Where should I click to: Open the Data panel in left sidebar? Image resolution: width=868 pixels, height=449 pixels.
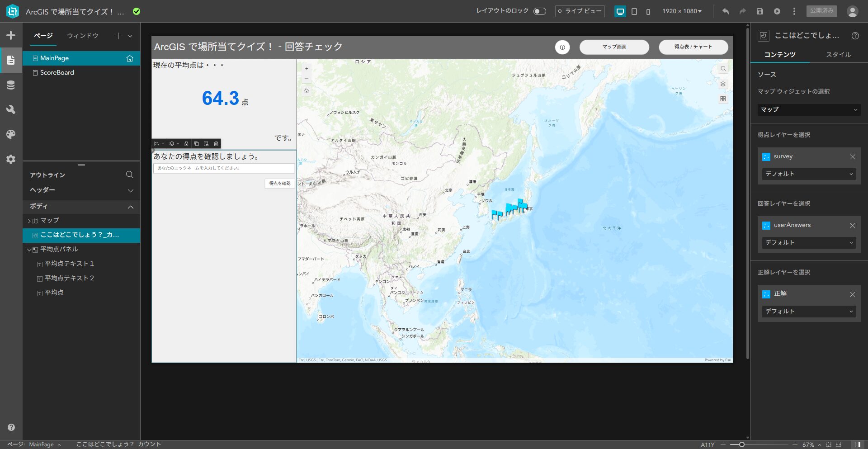(x=11, y=85)
